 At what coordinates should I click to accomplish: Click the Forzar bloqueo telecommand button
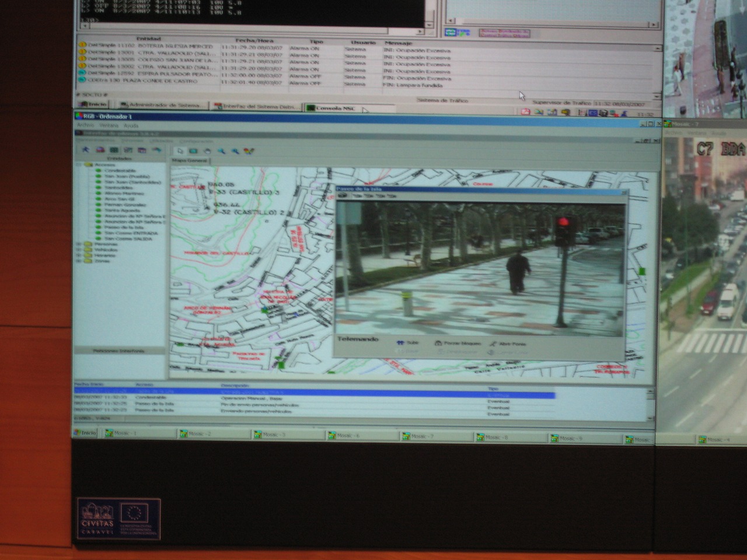click(x=458, y=343)
